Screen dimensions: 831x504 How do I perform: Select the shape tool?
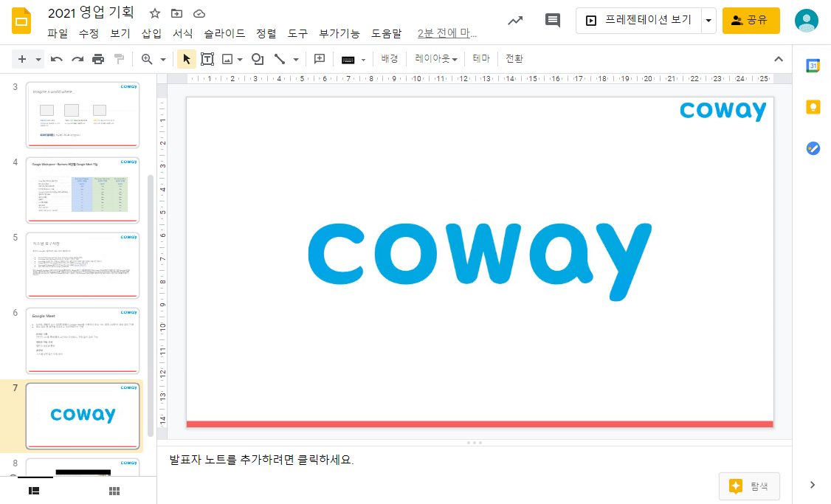pos(258,59)
